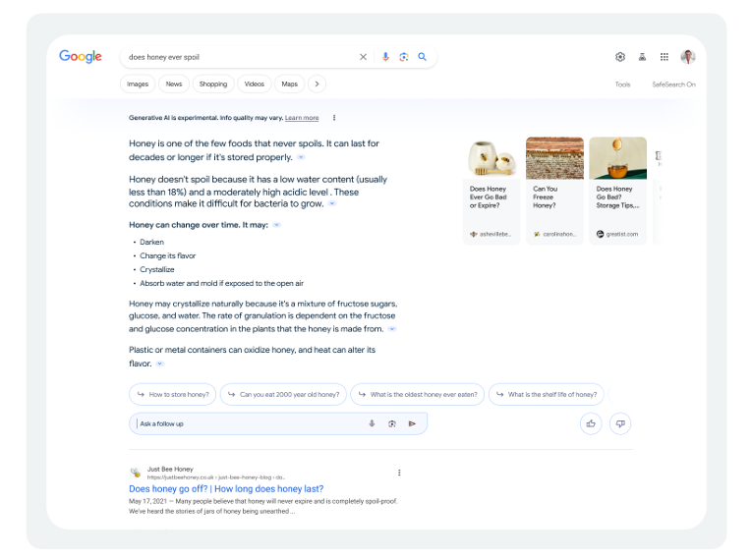The height and width of the screenshot is (560, 752).
Task: Open Just Bee Honey result options
Action: [x=399, y=473]
